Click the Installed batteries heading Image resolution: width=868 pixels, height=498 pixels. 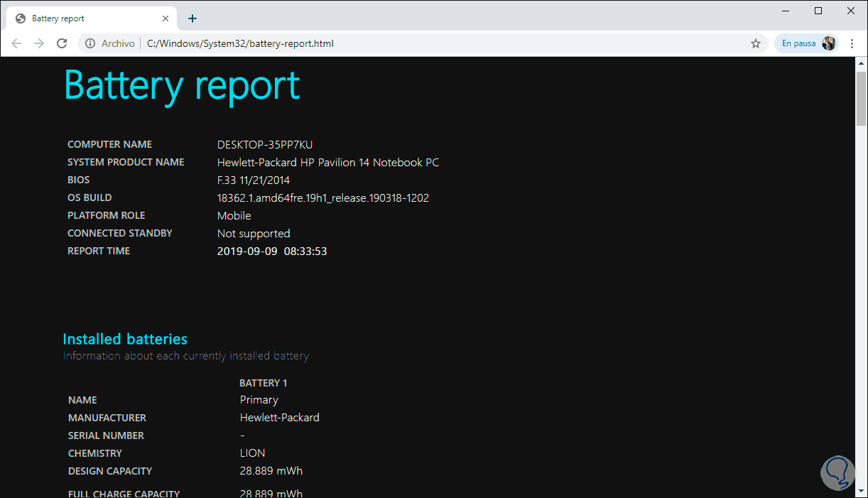tap(125, 339)
